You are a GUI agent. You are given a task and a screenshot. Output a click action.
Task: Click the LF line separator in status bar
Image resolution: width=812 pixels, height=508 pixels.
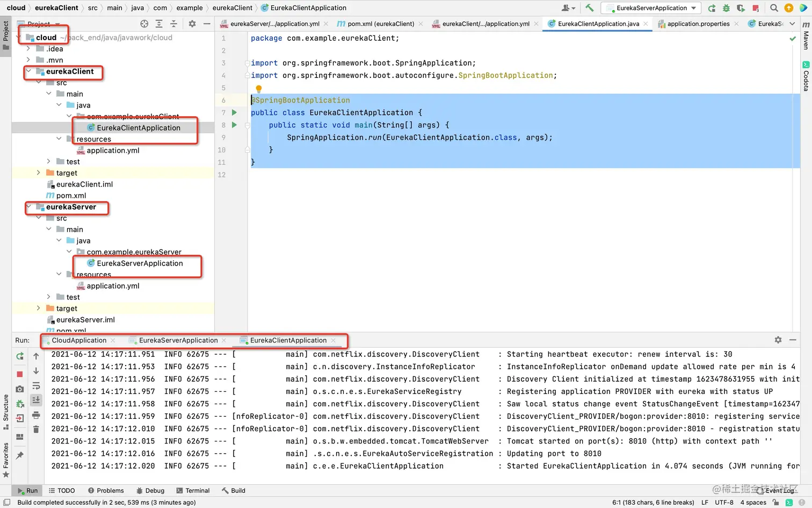(x=705, y=503)
